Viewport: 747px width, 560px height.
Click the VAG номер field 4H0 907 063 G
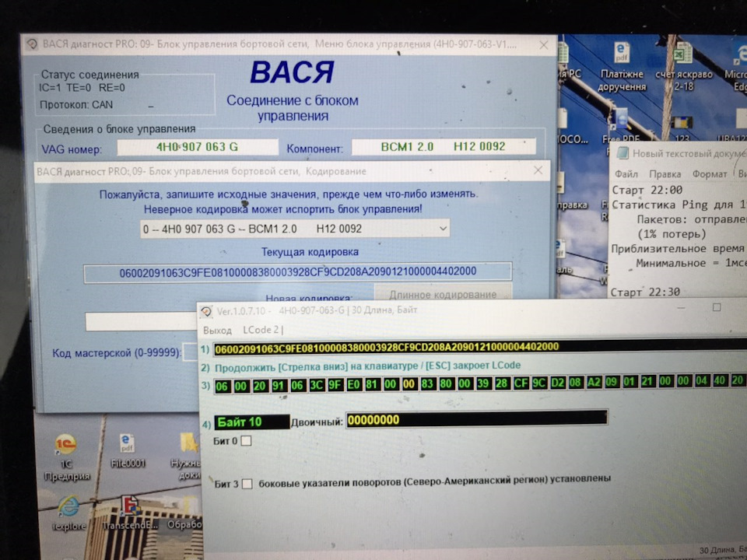197,147
